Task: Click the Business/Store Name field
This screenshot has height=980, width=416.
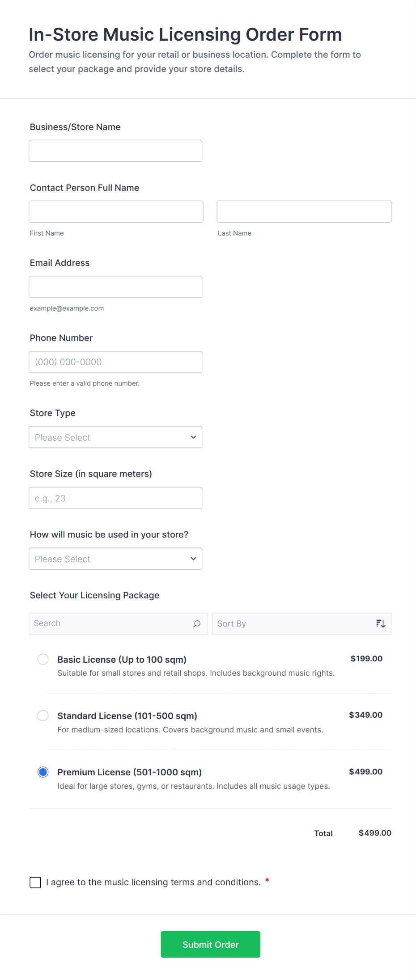Action: pos(115,151)
